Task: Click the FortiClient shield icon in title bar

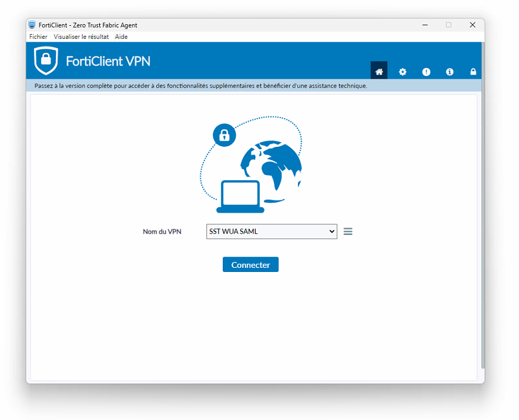Action: point(30,25)
